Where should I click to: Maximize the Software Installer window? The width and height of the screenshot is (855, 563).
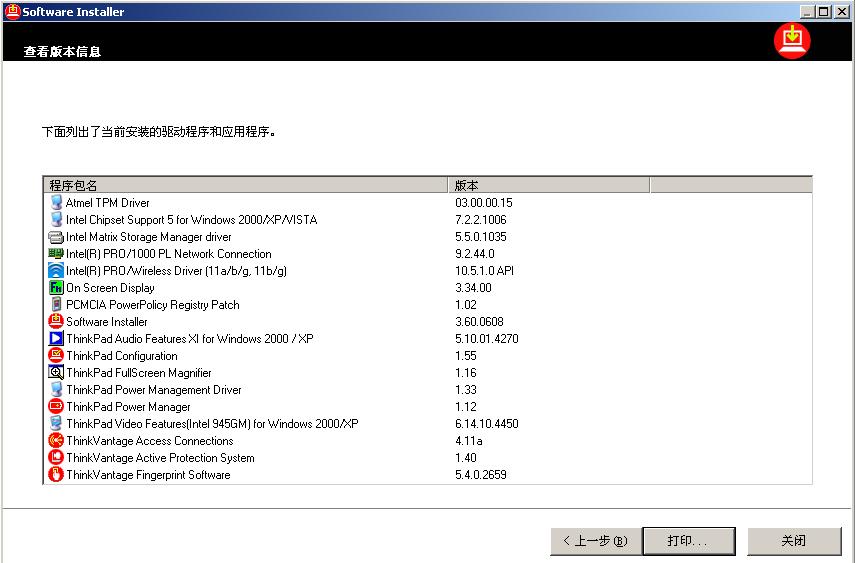(x=824, y=11)
